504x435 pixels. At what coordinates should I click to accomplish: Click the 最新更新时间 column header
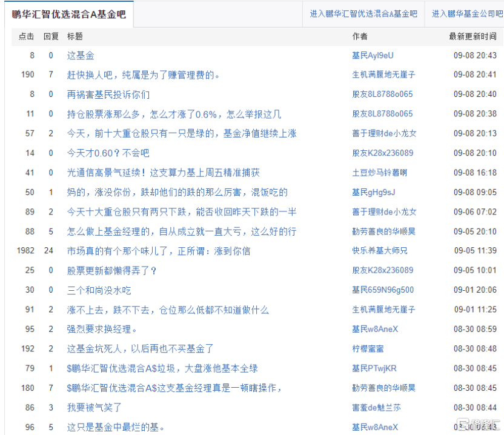(473, 36)
